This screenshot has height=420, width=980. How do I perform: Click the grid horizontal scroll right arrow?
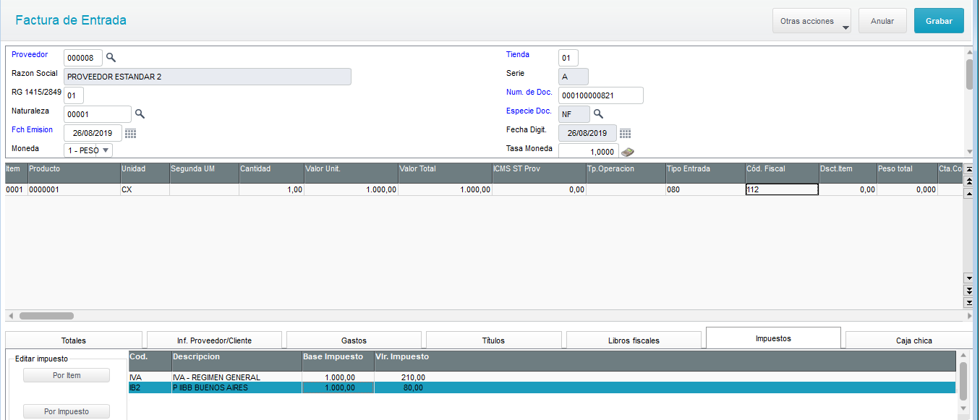(x=969, y=316)
